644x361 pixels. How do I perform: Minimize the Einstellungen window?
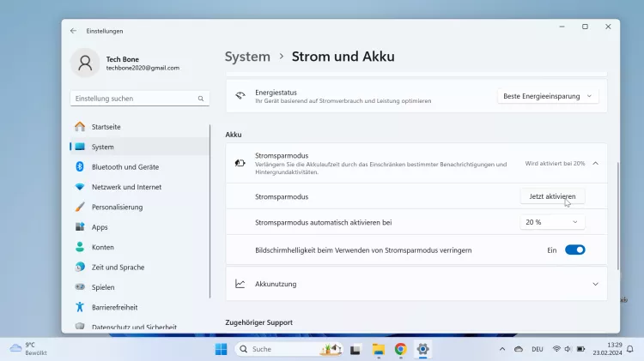point(562,27)
